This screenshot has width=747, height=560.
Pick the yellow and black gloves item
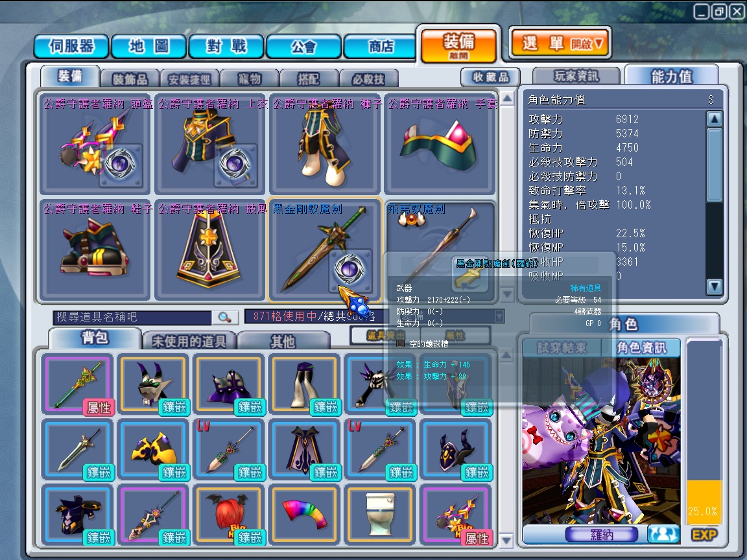pos(154,450)
